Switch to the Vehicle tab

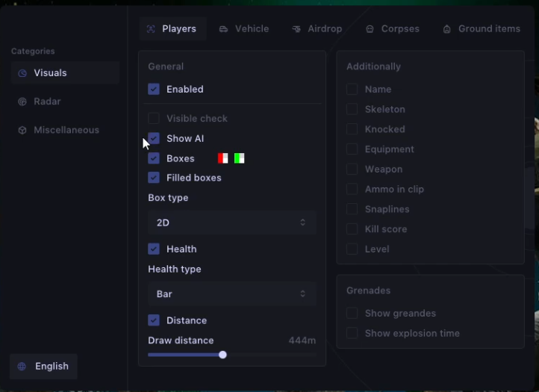(x=244, y=29)
